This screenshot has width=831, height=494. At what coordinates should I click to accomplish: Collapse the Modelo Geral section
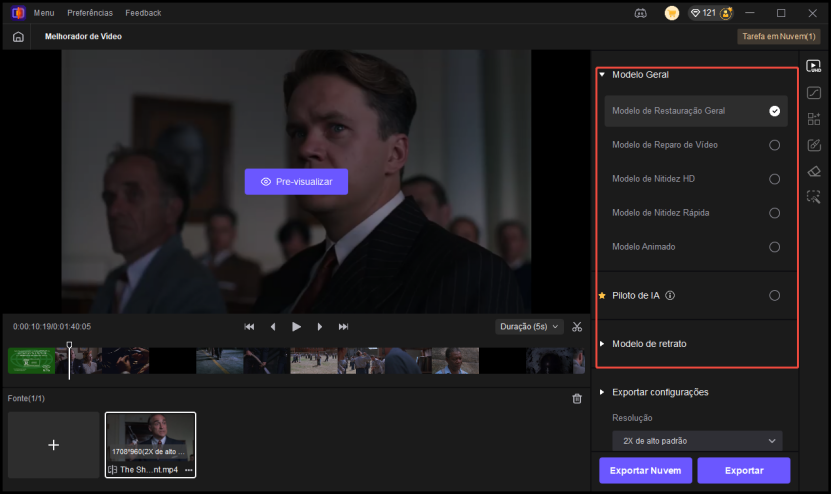point(602,75)
